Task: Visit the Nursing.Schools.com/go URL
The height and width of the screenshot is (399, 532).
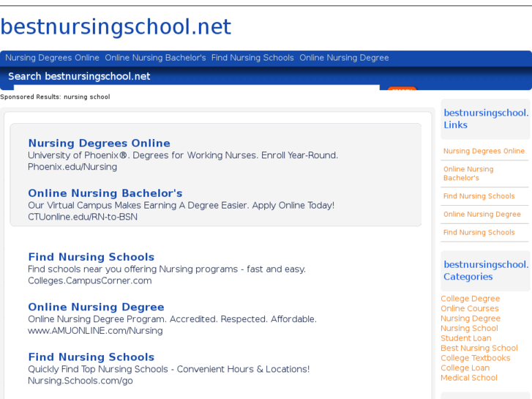Action: pyautogui.click(x=80, y=380)
